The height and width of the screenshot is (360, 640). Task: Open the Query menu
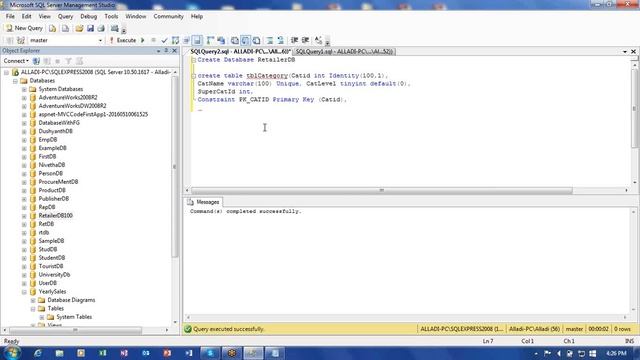point(65,16)
